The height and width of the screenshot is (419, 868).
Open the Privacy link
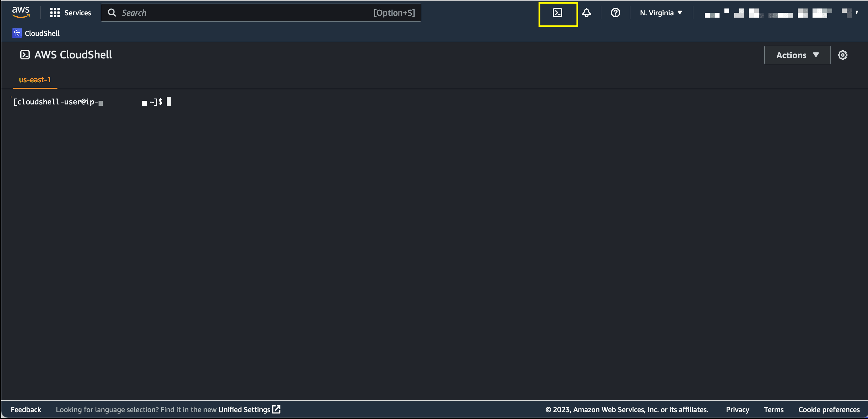point(737,410)
